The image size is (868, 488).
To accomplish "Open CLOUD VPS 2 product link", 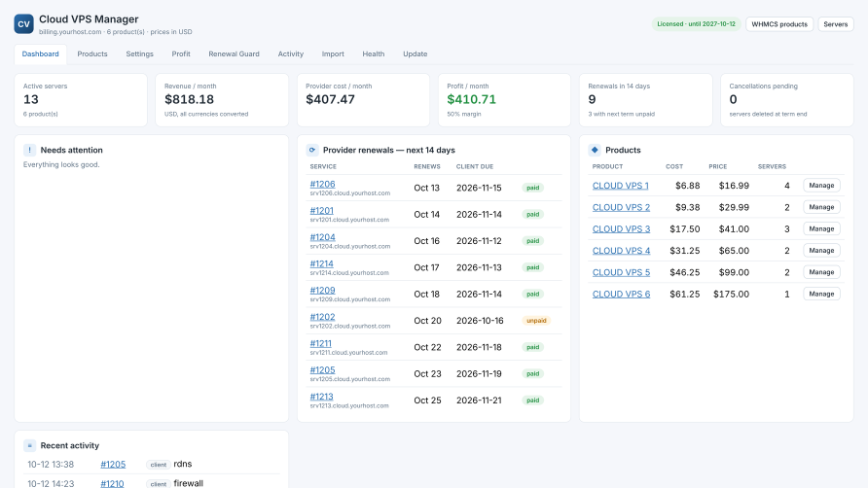I will tap(621, 207).
